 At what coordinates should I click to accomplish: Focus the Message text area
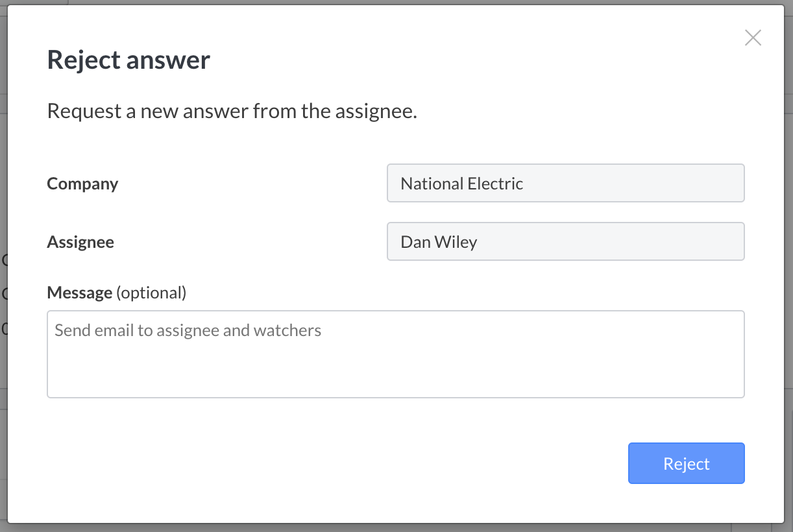pyautogui.click(x=395, y=363)
